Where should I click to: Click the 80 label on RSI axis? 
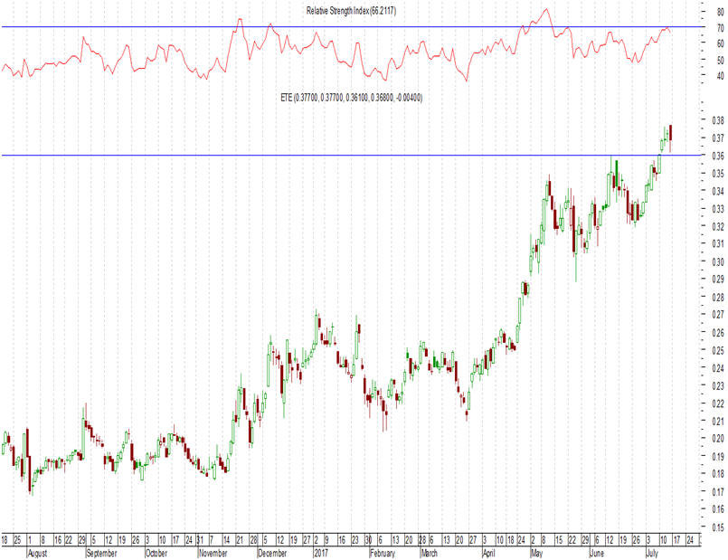pos(720,13)
